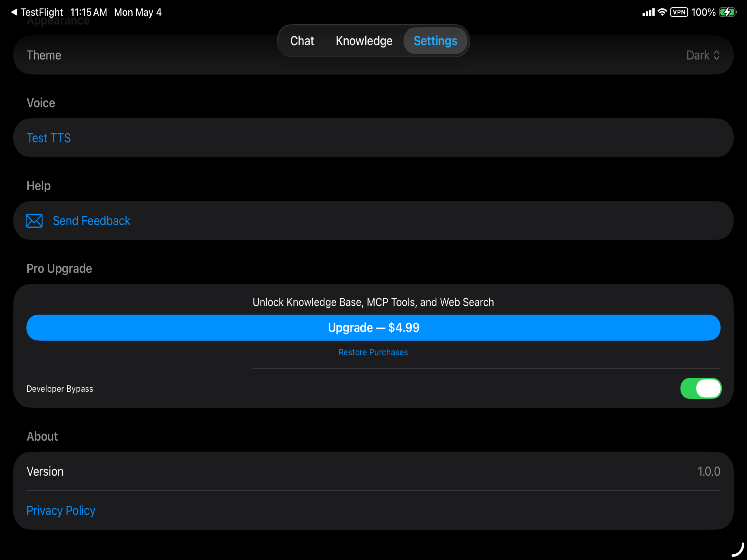Tap the envelope icon beside Send Feedback
The width and height of the screenshot is (747, 560).
34,221
